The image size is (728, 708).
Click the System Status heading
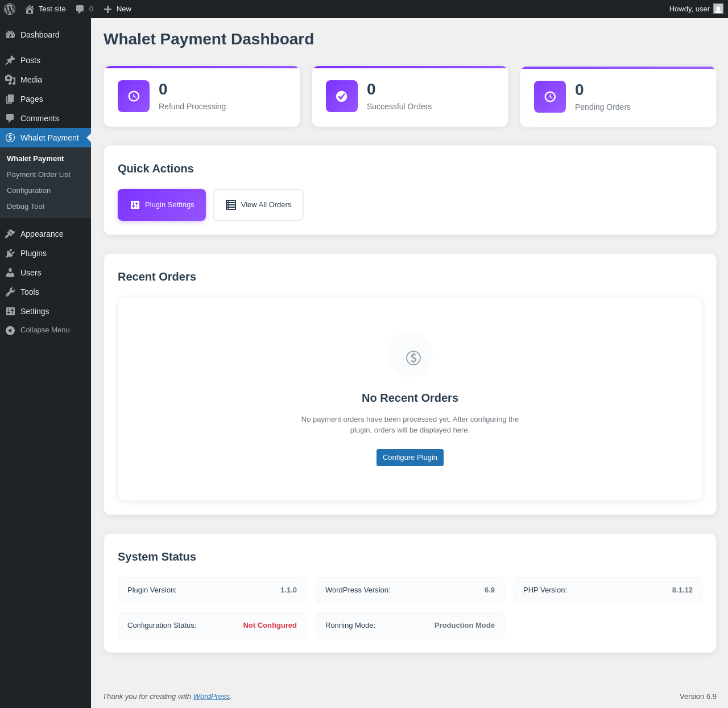point(157,557)
